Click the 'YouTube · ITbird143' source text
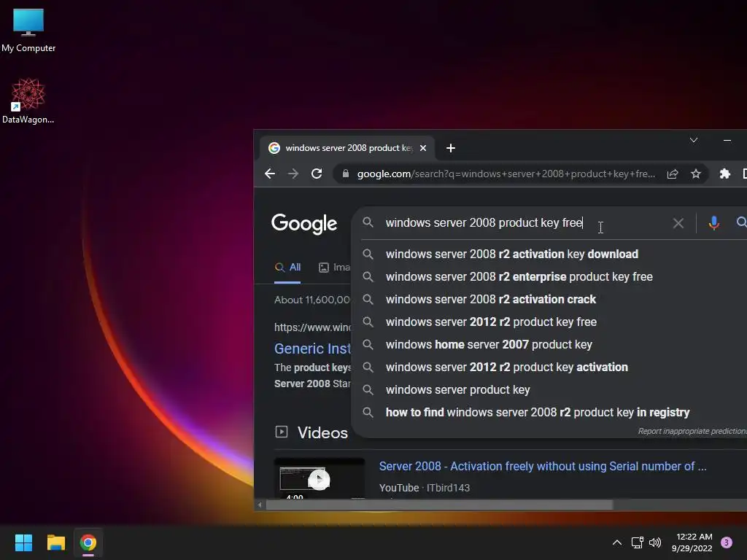The width and height of the screenshot is (747, 560). (425, 488)
